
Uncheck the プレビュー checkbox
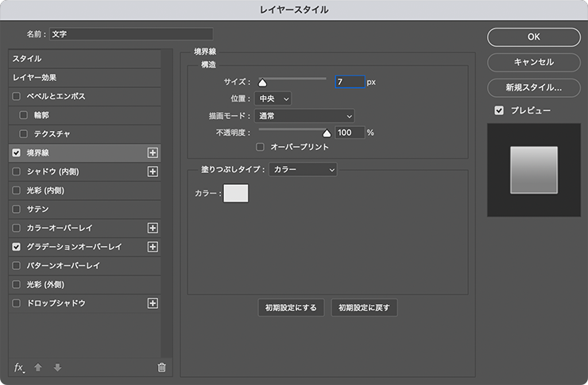point(499,110)
